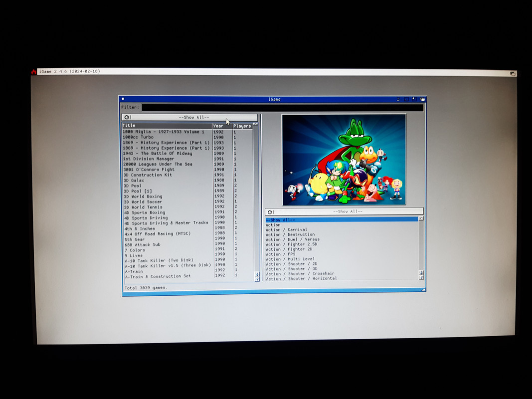The image size is (532, 399).
Task: Select the game '3D Pool [1]'
Action: click(x=138, y=191)
